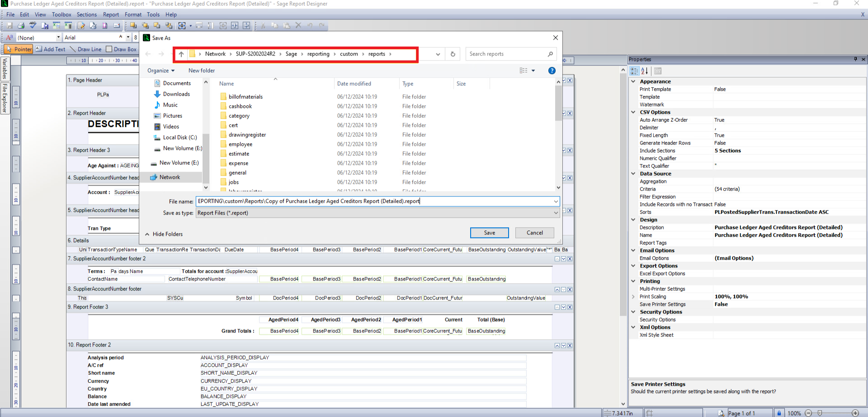The height and width of the screenshot is (417, 868).
Task: Click the spell check ABC icon
Action: 33,25
